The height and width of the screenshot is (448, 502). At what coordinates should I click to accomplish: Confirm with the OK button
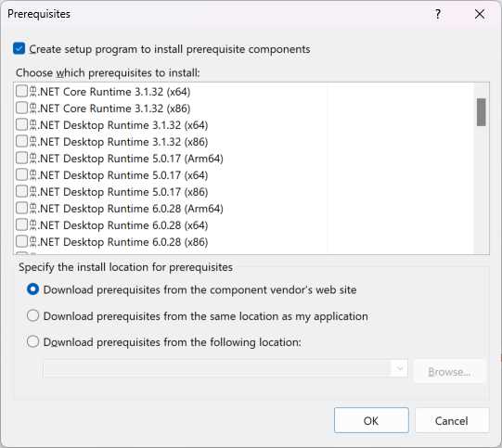pyautogui.click(x=371, y=420)
